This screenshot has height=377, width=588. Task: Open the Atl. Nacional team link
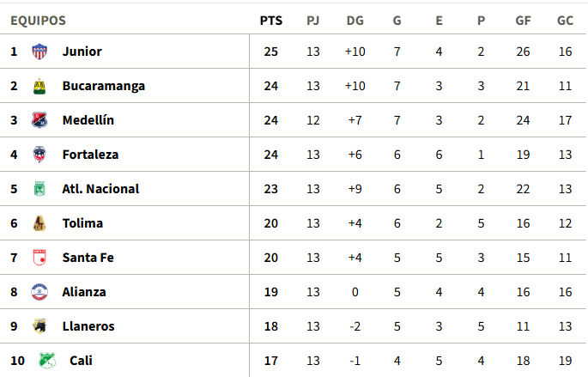tap(100, 189)
